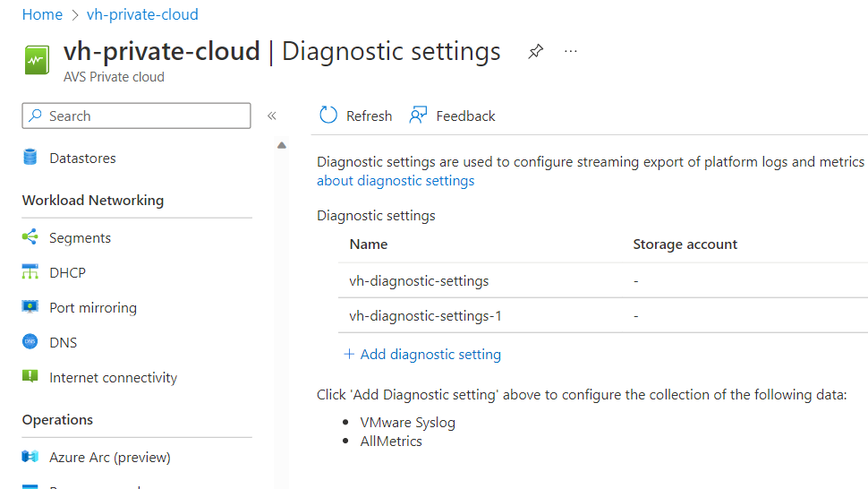Pin the Diagnostic settings page
868x489 pixels.
(x=535, y=52)
